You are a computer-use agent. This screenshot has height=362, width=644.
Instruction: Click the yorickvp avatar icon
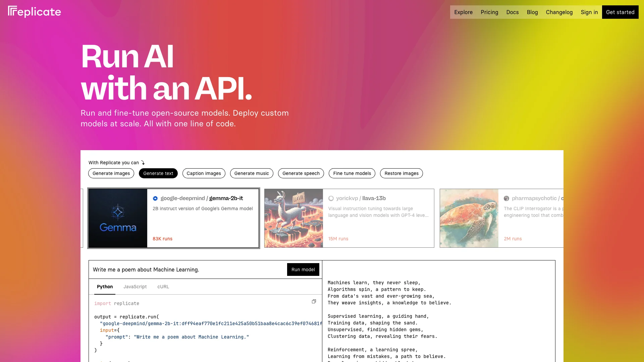[331, 198]
